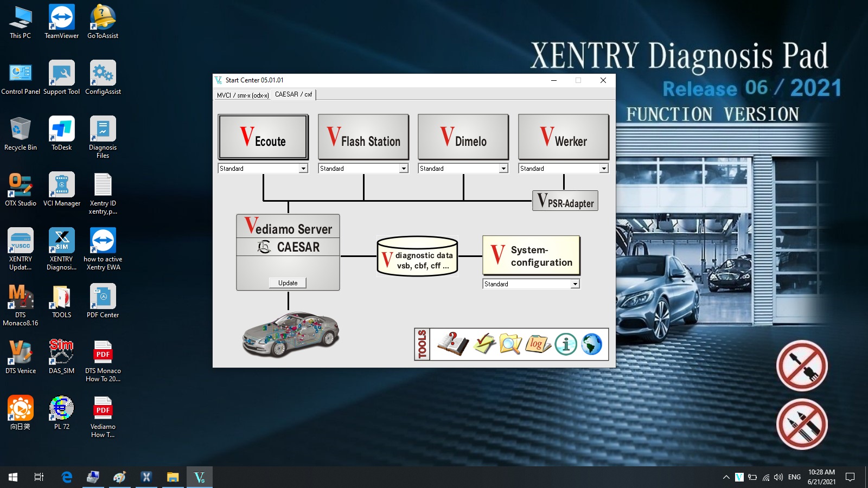Open Xentry ID text file

click(103, 194)
